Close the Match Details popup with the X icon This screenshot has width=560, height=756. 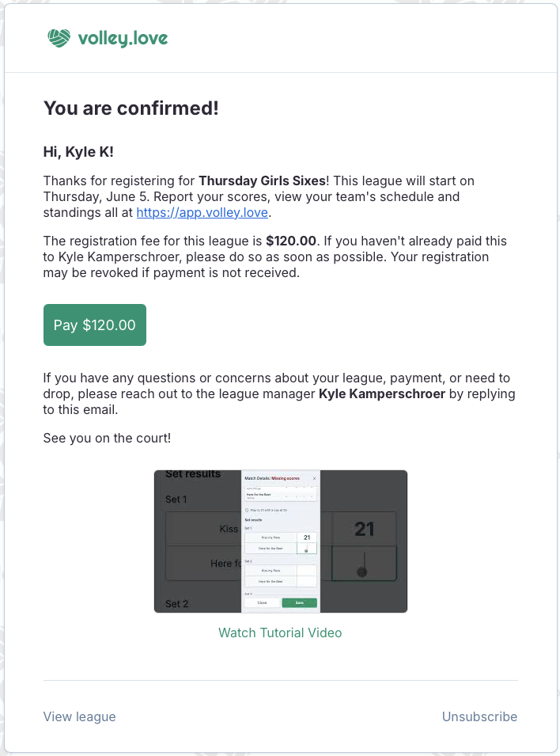(314, 478)
